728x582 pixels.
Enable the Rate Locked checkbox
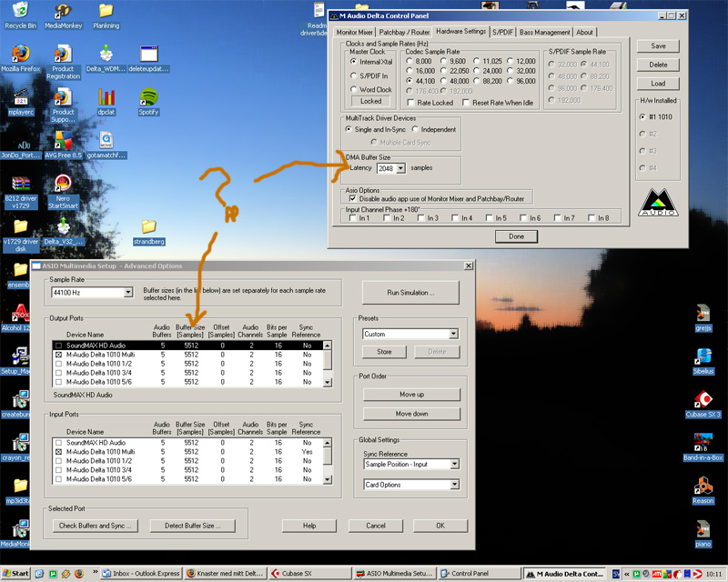tap(410, 103)
